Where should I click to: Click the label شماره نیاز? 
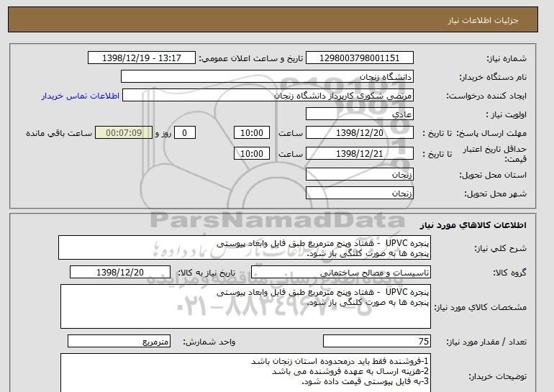coord(507,58)
